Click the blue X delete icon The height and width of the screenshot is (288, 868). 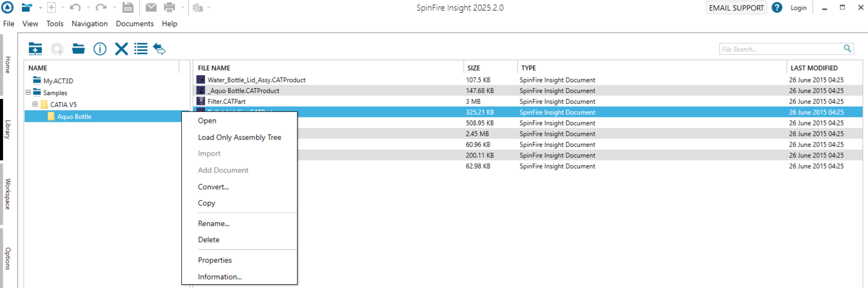point(121,49)
